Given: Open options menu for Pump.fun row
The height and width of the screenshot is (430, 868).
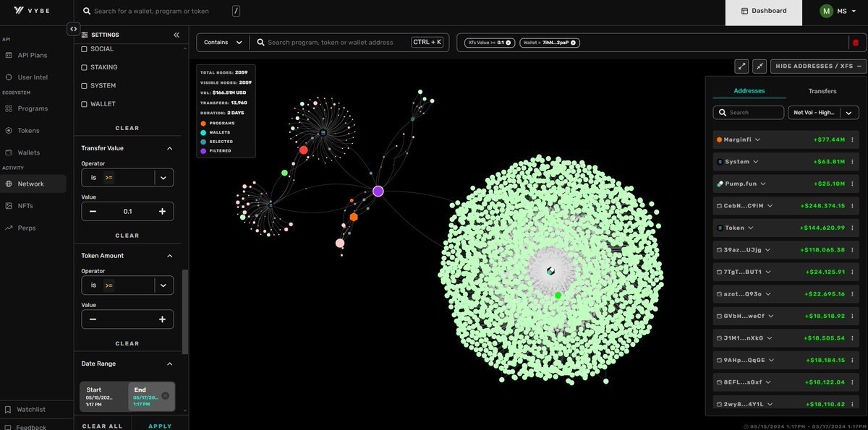Looking at the screenshot, I should (852, 184).
